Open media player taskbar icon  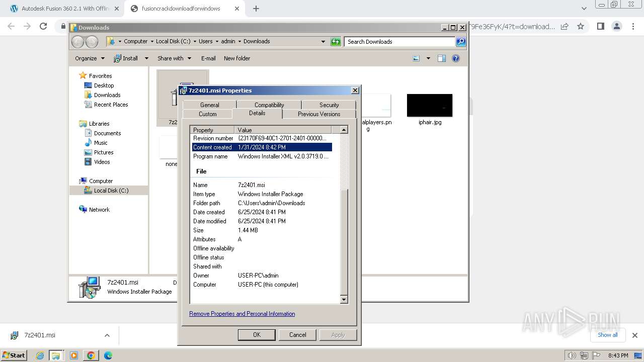click(74, 355)
